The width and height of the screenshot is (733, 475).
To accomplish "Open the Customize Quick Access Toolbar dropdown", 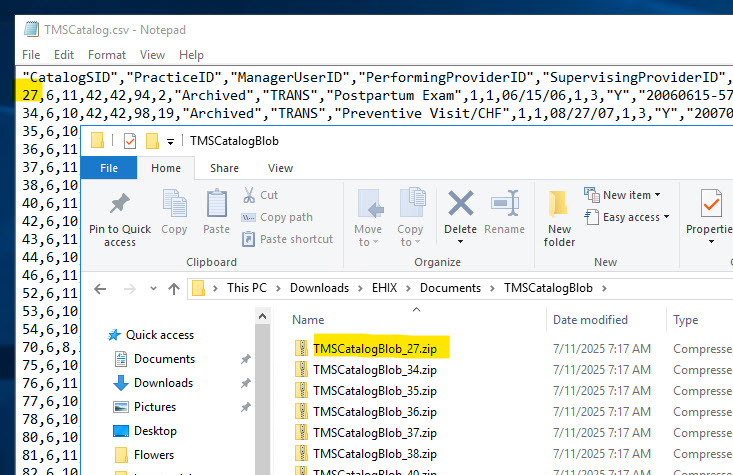I will click(x=171, y=141).
